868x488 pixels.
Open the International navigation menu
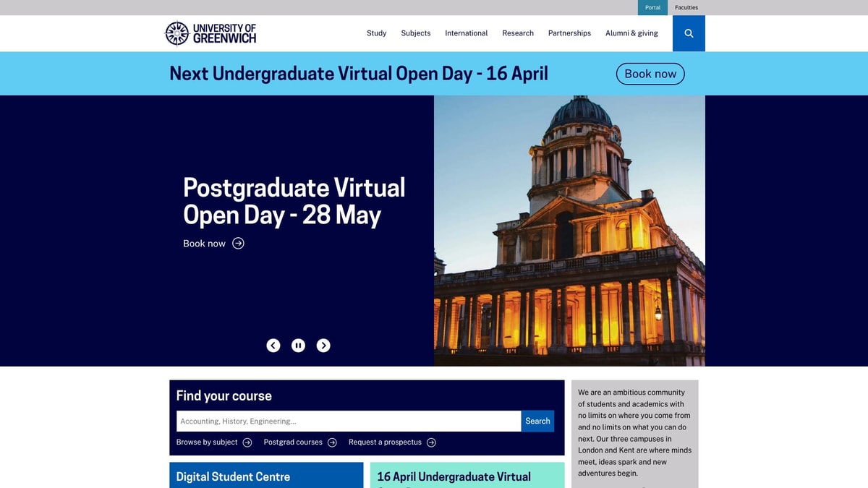click(x=467, y=33)
